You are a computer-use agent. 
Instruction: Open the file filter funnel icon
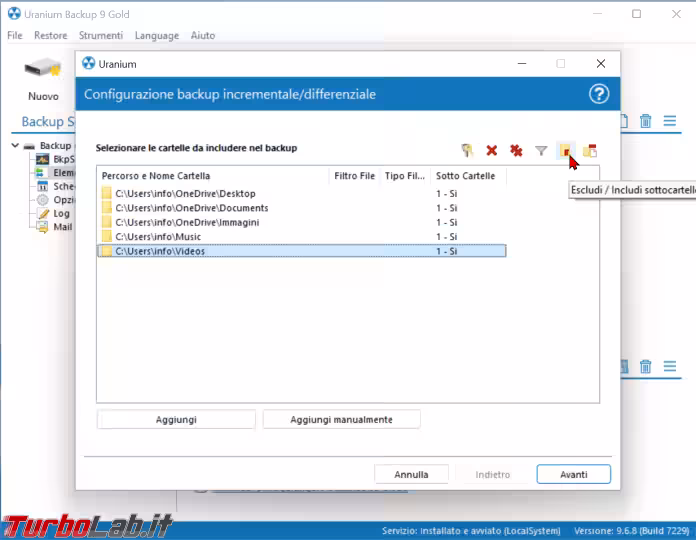541,151
